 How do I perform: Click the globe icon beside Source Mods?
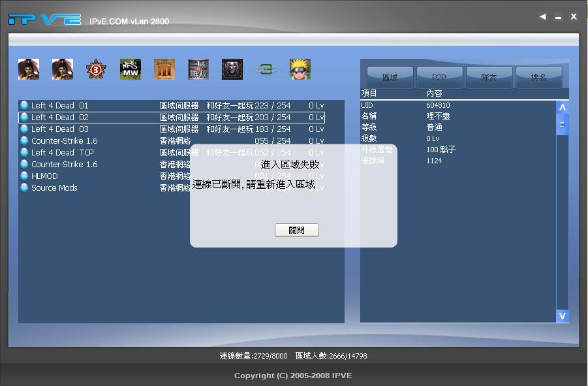pos(24,187)
